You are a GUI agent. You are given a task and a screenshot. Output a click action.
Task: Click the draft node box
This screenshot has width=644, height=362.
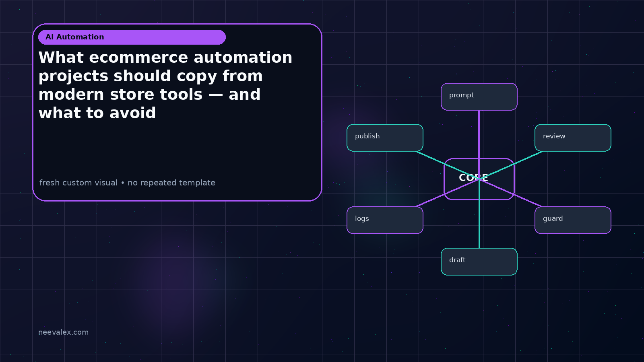[479, 261]
